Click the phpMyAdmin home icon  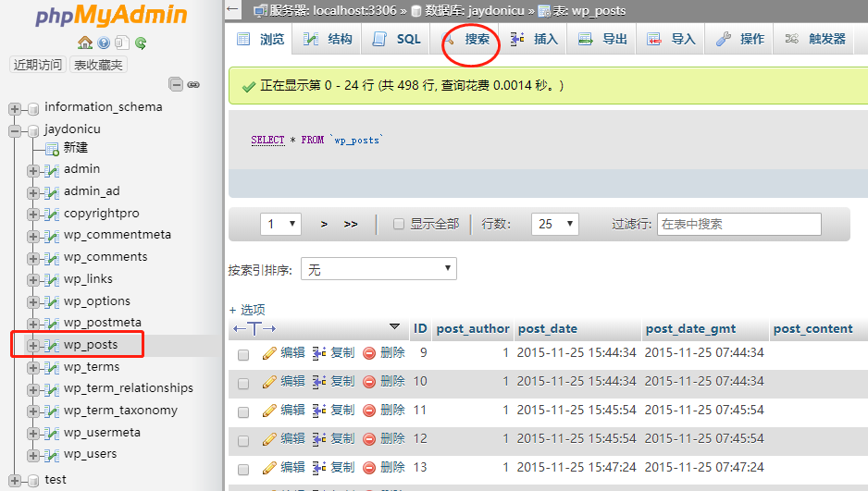[x=85, y=43]
